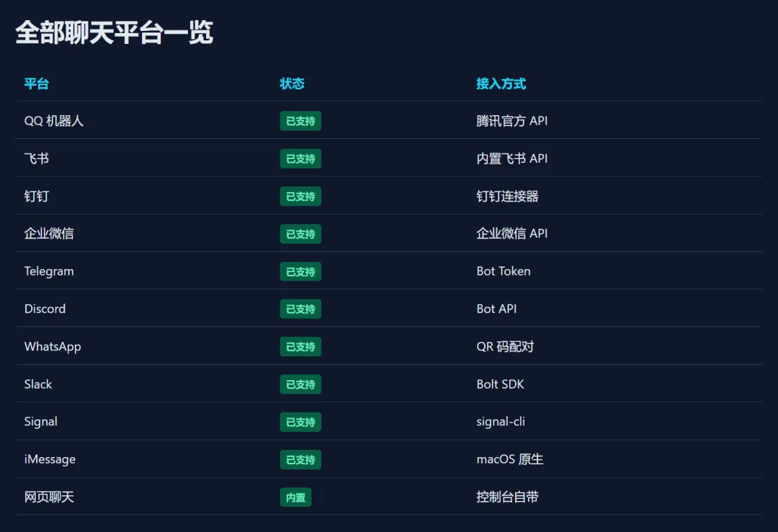
Task: Click Bot Token in Telegram row
Action: click(503, 271)
